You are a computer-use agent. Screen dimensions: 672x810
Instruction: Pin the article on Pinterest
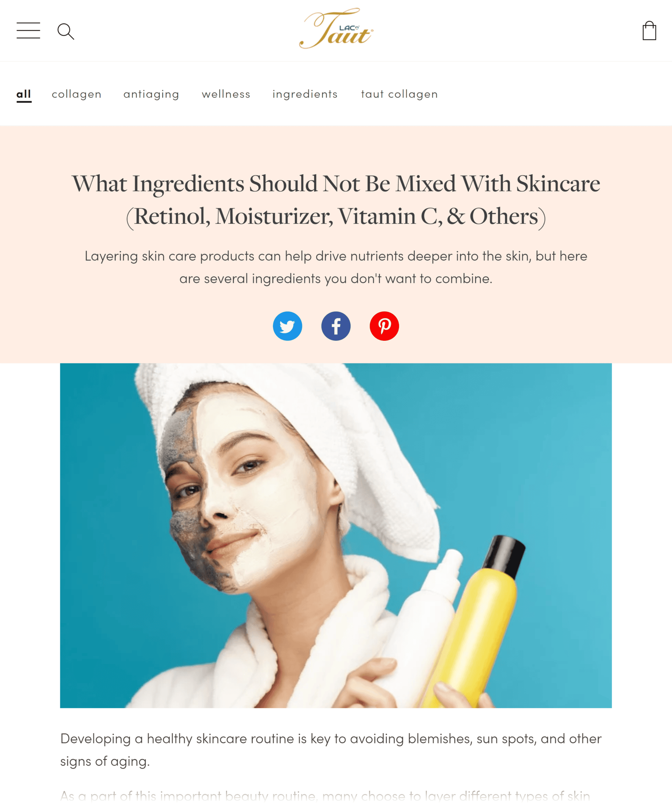tap(384, 326)
